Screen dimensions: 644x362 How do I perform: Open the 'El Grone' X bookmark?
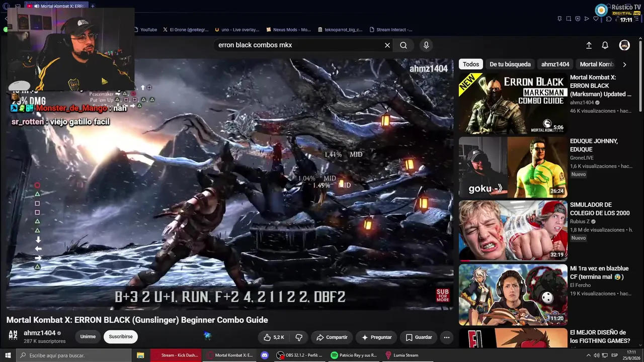185,30
